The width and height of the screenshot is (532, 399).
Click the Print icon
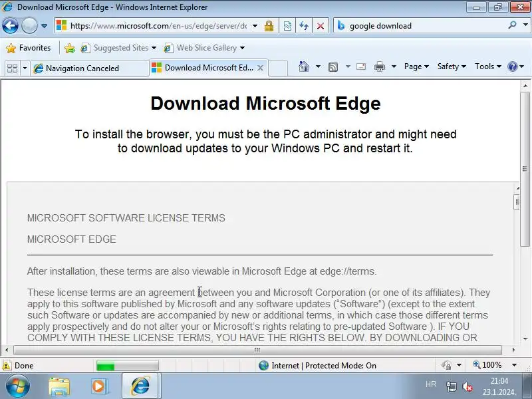[379, 66]
